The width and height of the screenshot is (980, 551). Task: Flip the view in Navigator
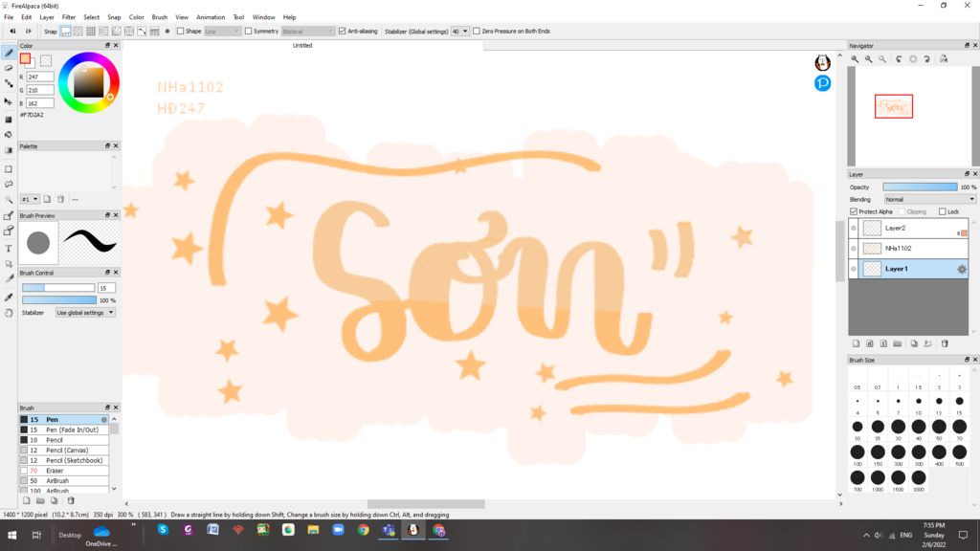(944, 58)
